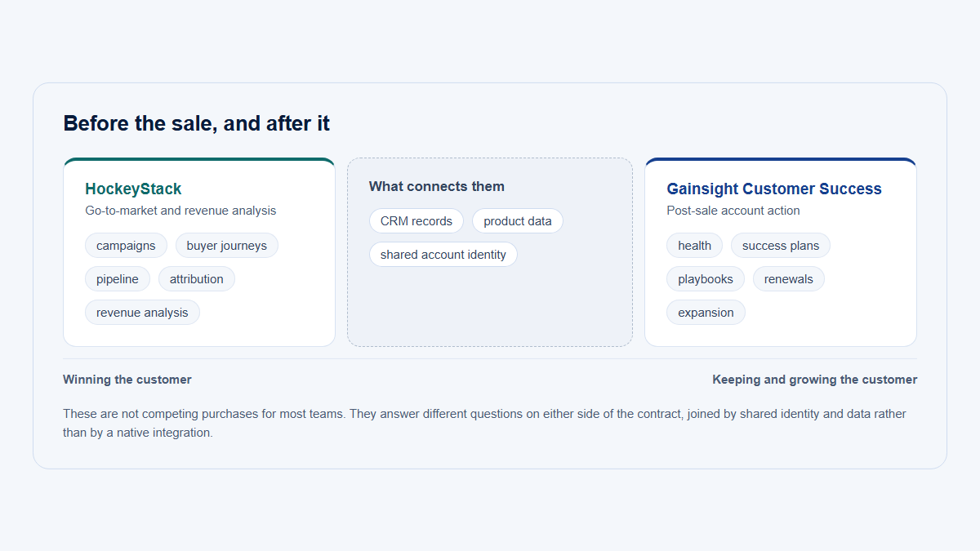Select the success plans pill

(x=781, y=246)
